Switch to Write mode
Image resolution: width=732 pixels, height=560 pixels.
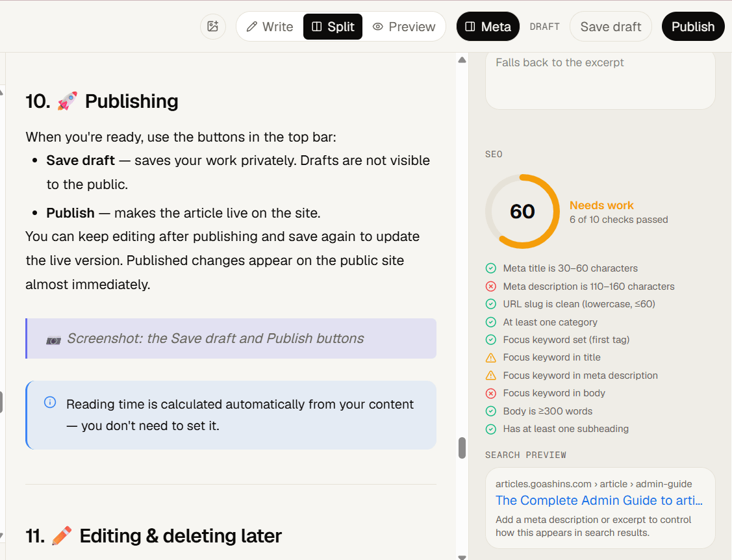pyautogui.click(x=270, y=27)
